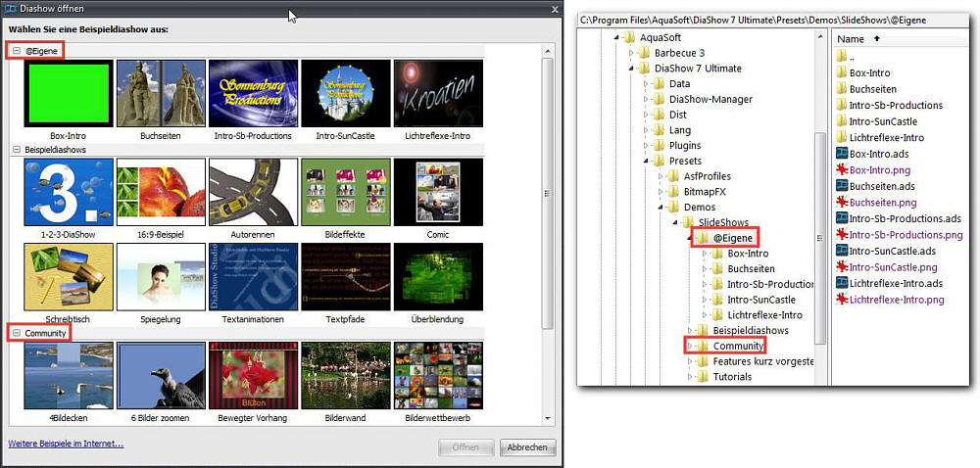This screenshot has width=980, height=468.
Task: Sort file list by Name column header
Action: pos(851,39)
